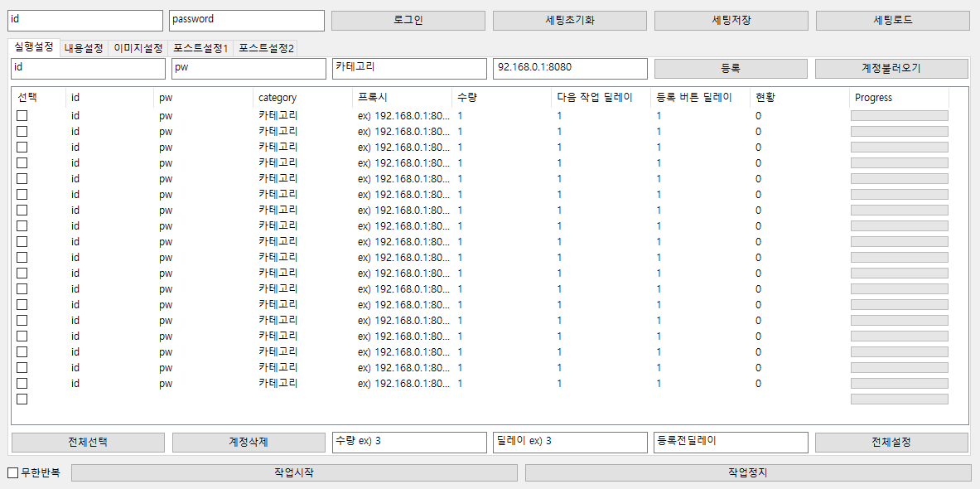Check the first row's 선택 checkbox
This screenshot has height=489, width=980.
point(22,116)
